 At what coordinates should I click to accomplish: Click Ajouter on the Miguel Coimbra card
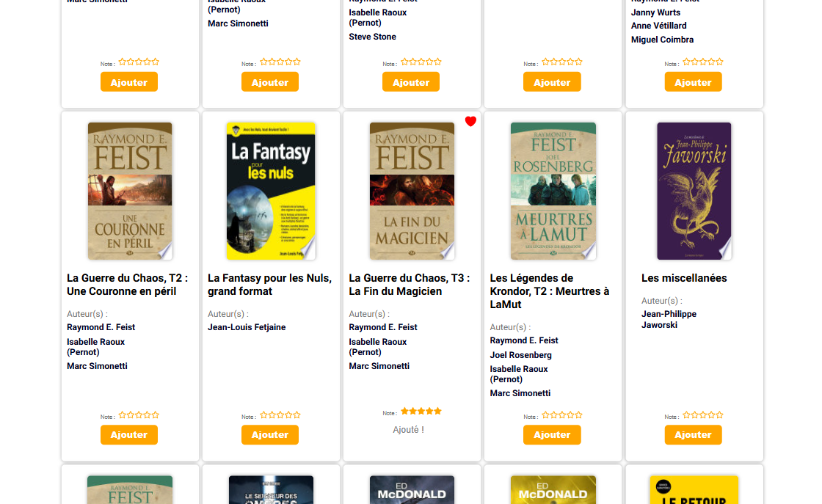coord(693,82)
